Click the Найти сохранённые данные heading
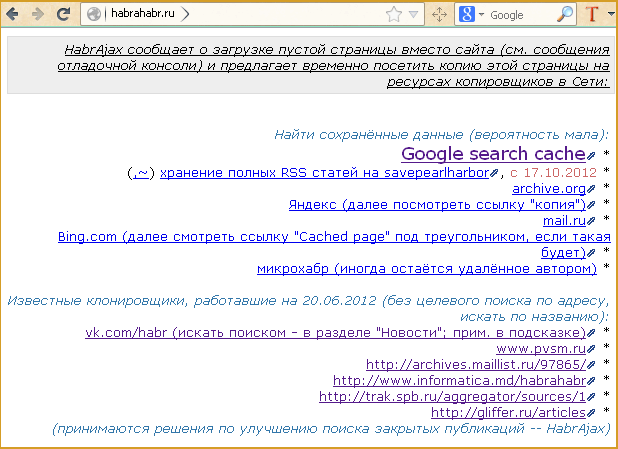 tap(442, 135)
